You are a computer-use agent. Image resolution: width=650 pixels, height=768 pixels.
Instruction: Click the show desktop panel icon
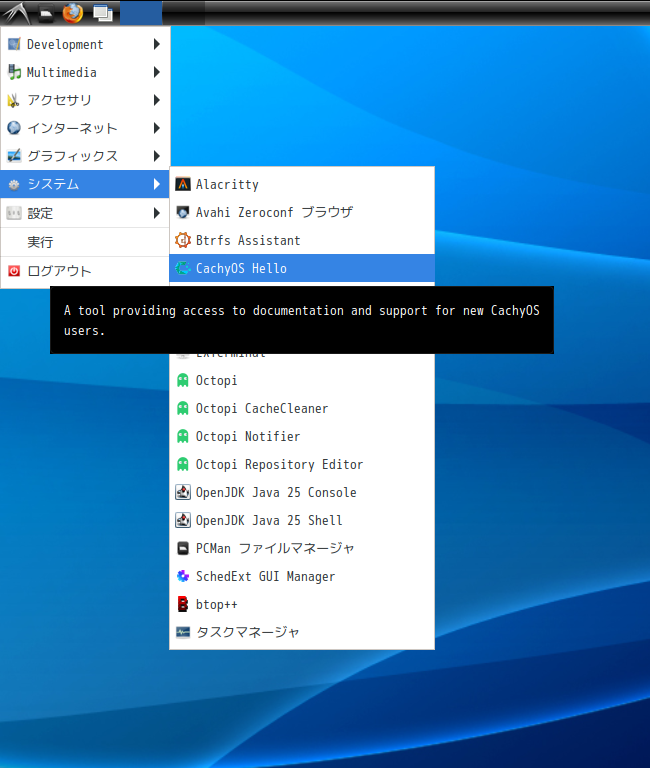coord(102,13)
